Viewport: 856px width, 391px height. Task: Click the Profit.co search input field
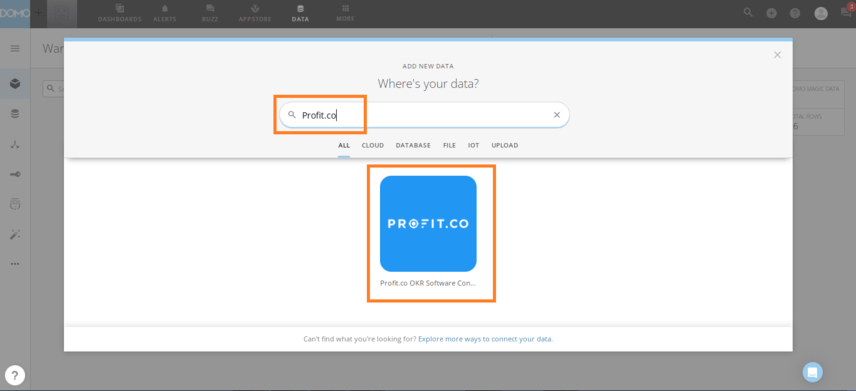[424, 115]
